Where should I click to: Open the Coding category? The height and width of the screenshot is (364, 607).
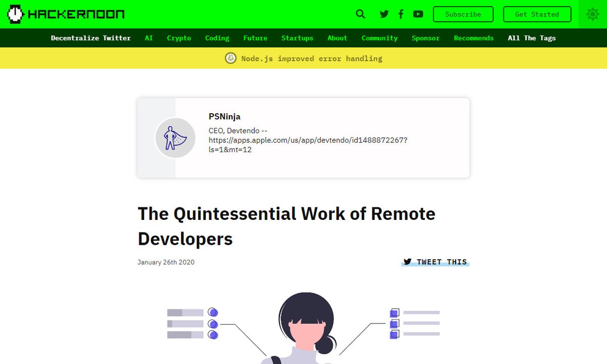coord(217,38)
